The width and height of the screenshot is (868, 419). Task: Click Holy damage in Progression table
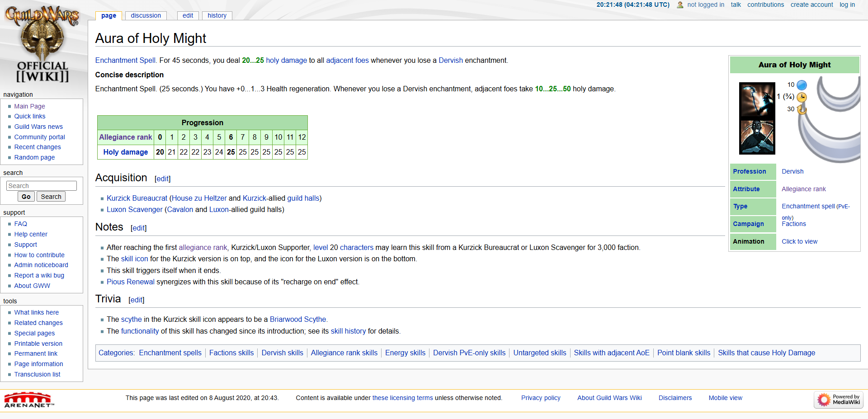pos(126,152)
